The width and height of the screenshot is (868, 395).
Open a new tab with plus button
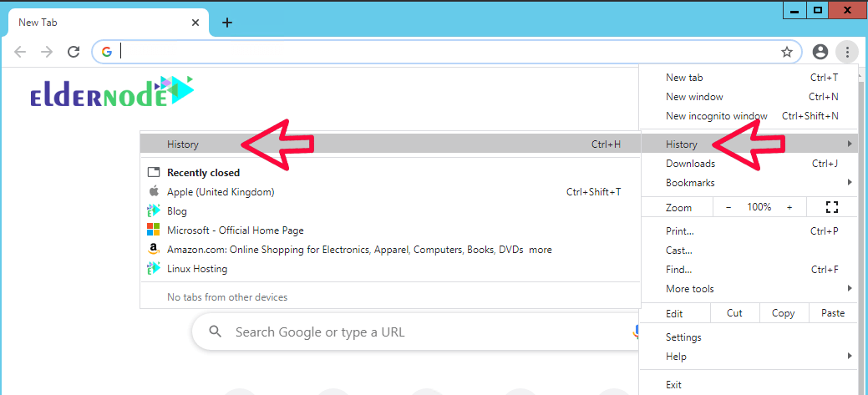coord(227,23)
